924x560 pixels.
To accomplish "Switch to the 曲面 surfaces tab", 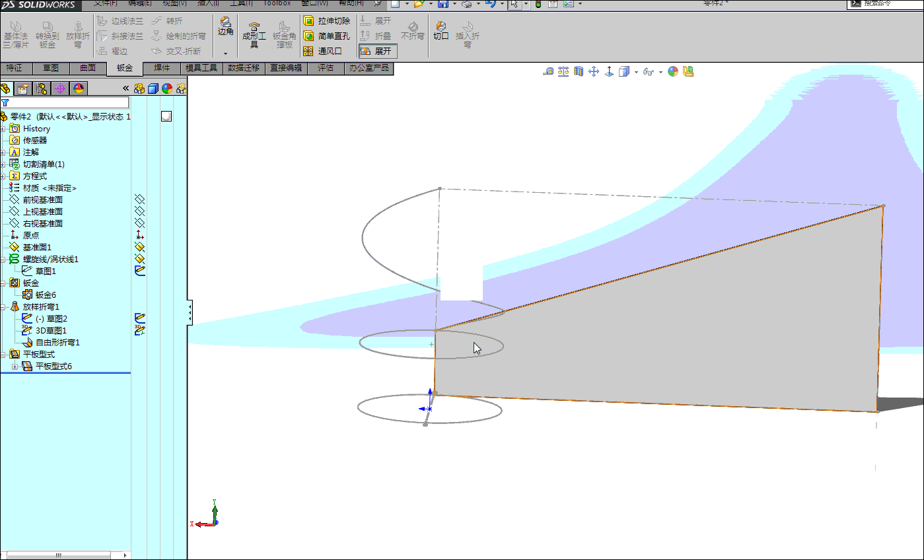I will pos(88,68).
